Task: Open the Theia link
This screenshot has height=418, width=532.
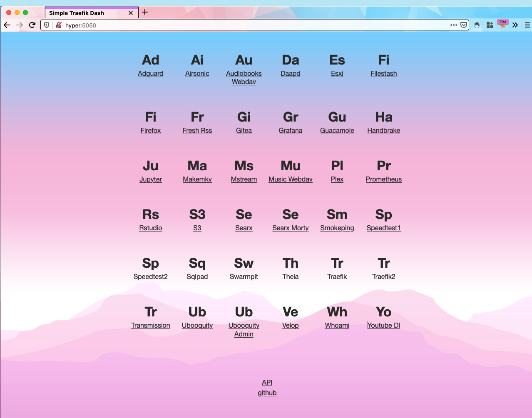Action: [291, 276]
